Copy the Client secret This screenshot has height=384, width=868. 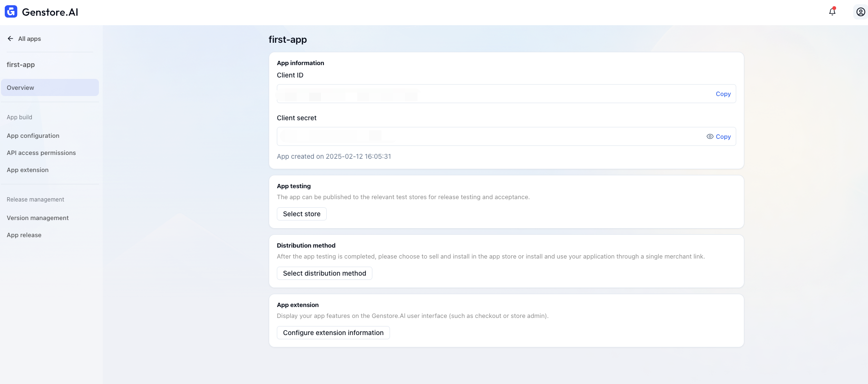point(723,136)
